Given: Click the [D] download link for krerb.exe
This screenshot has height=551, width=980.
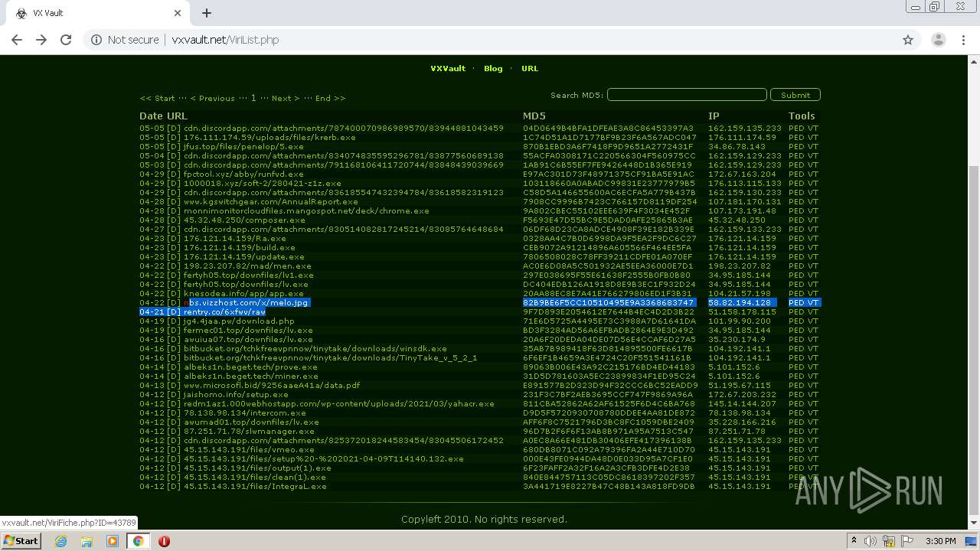Looking at the screenshot, I should point(173,137).
